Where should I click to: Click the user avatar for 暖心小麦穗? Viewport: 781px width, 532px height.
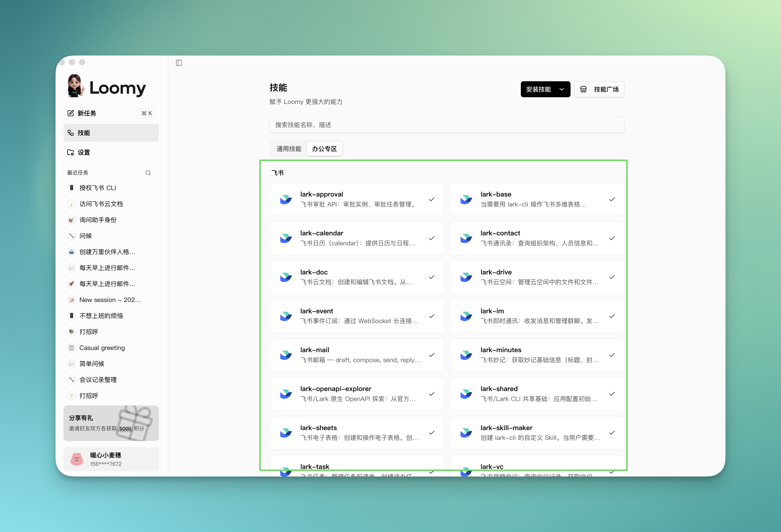click(77, 459)
